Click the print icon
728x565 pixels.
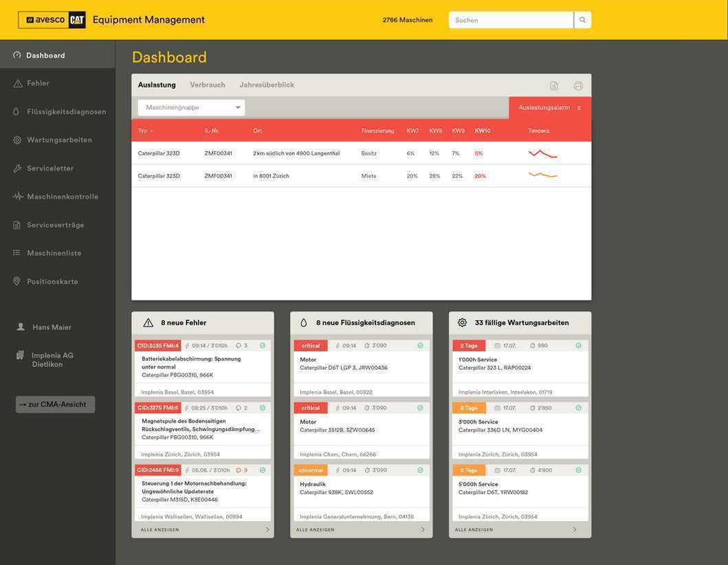tap(578, 85)
